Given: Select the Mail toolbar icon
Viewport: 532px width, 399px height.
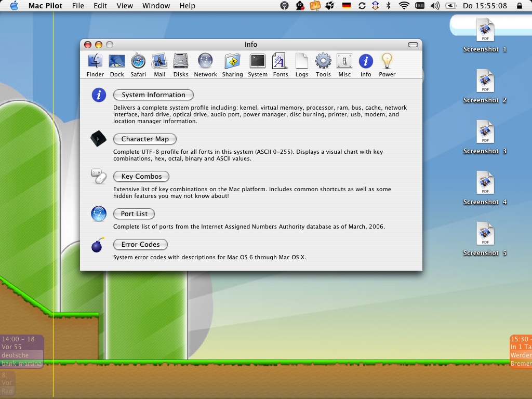Looking at the screenshot, I should [159, 65].
